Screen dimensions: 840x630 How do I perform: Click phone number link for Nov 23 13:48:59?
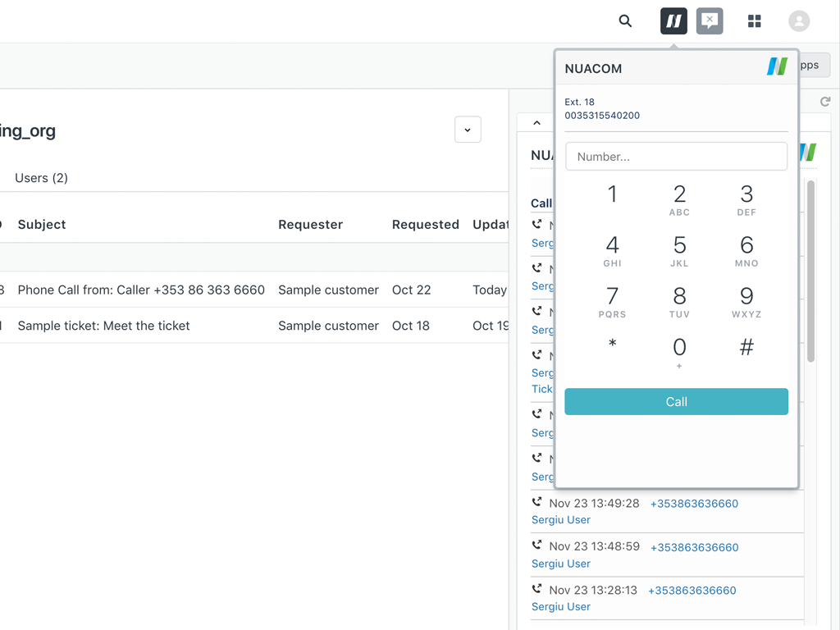click(694, 547)
